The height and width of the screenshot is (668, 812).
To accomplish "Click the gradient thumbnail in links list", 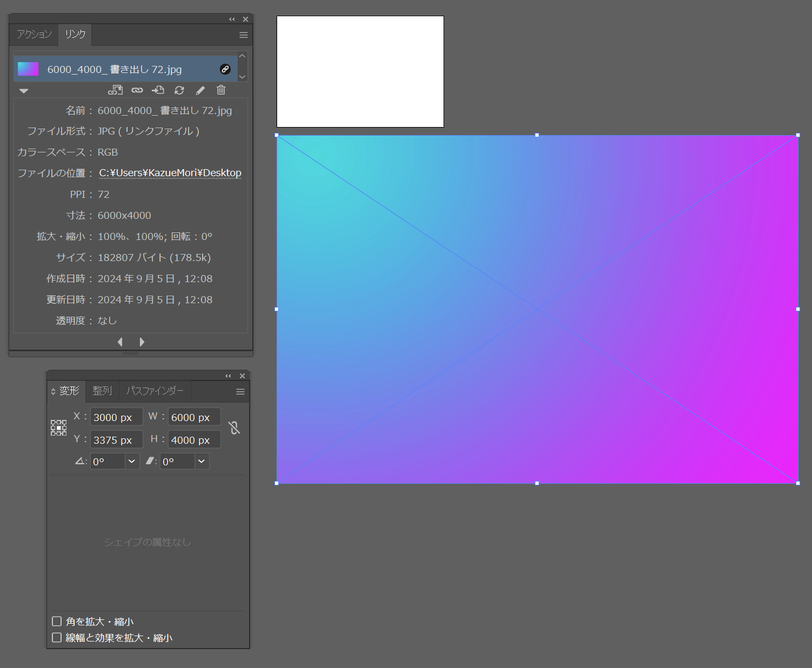I will [x=28, y=69].
